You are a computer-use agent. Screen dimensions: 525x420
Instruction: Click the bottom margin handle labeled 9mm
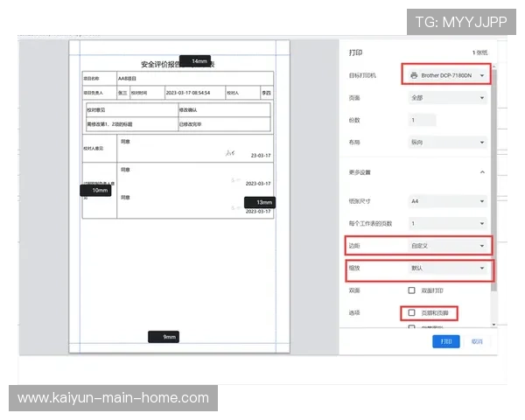164,337
